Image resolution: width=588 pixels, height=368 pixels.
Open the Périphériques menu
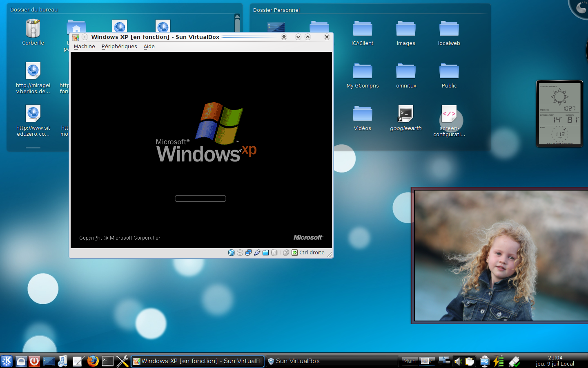[119, 47]
